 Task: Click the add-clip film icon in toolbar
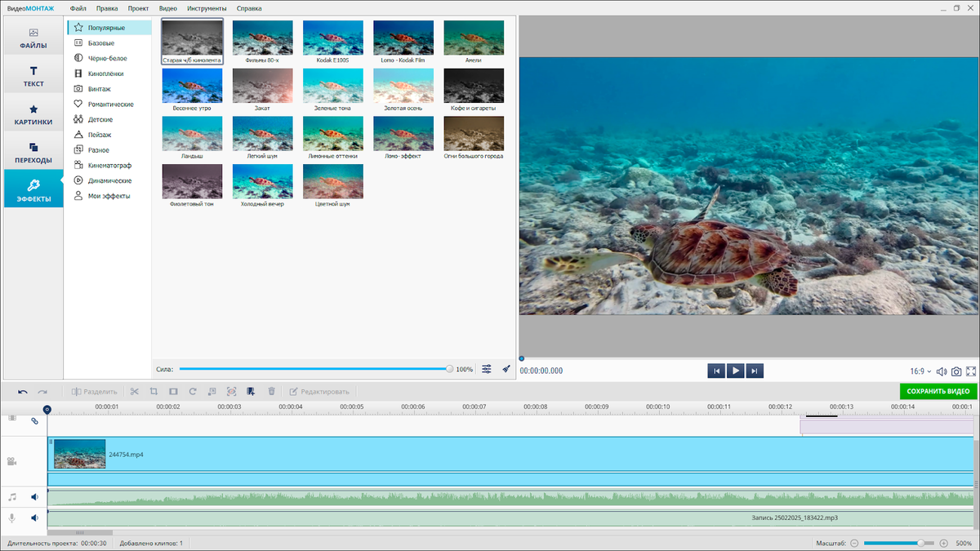click(x=252, y=392)
